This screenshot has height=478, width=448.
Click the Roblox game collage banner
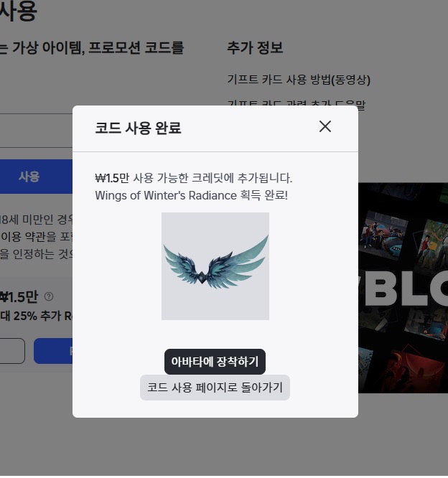point(403,287)
